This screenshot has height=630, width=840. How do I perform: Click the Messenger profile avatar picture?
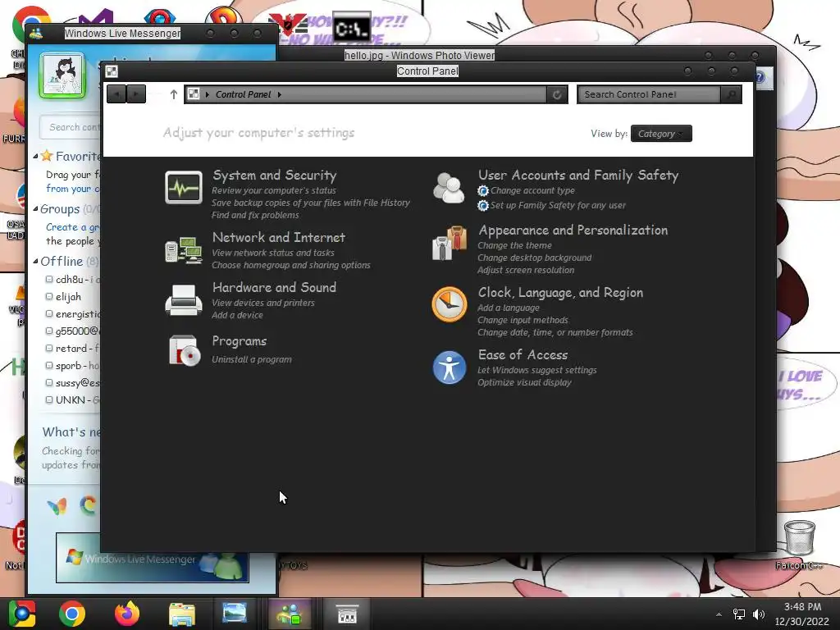(62, 75)
